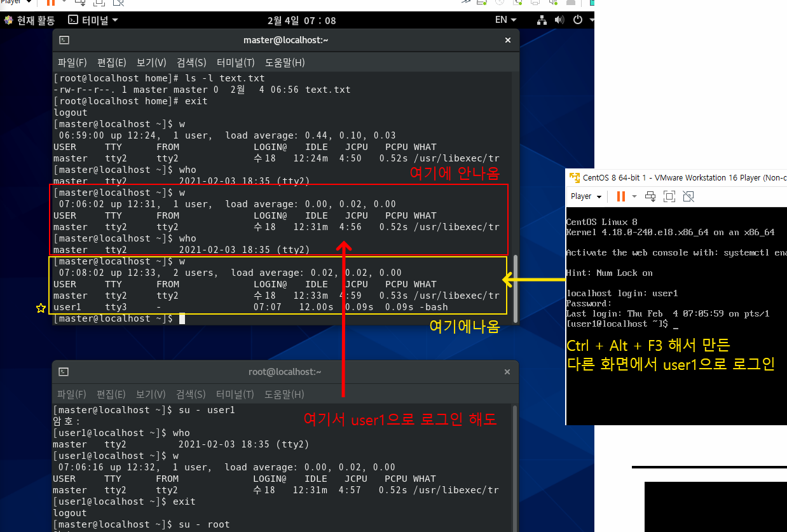This screenshot has width=787, height=532.
Task: Open 보기(V) menu in master@localhost terminal
Action: [x=151, y=62]
